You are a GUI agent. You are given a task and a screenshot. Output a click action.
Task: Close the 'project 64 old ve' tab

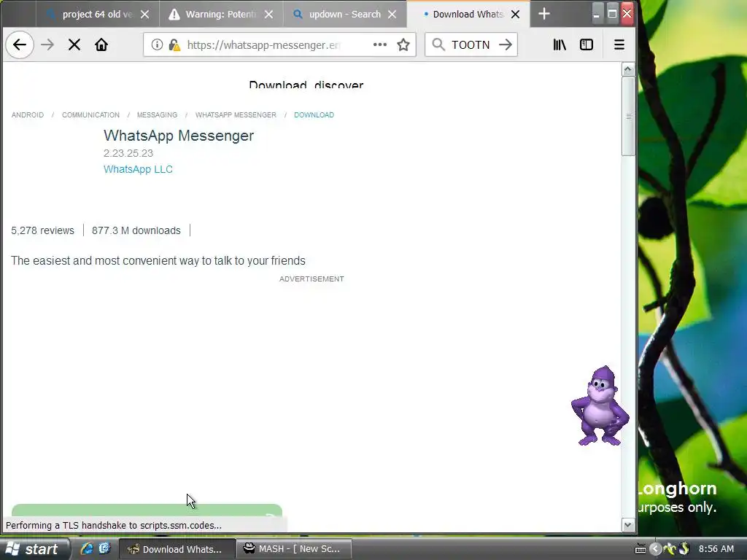click(x=145, y=15)
